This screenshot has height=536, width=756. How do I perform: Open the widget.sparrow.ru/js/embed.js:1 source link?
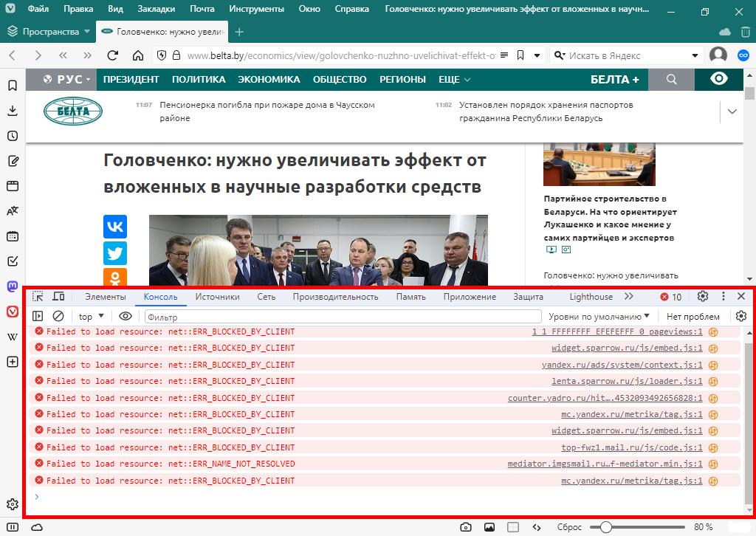coord(626,348)
